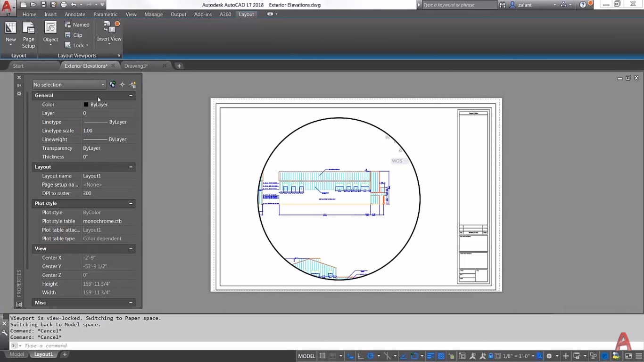Toggle the drawing grid display in status bar
Screen dimensions: 644x362
[x=323, y=356]
